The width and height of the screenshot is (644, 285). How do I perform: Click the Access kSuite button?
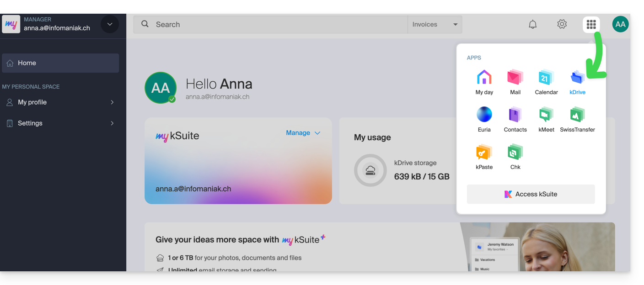tap(531, 194)
